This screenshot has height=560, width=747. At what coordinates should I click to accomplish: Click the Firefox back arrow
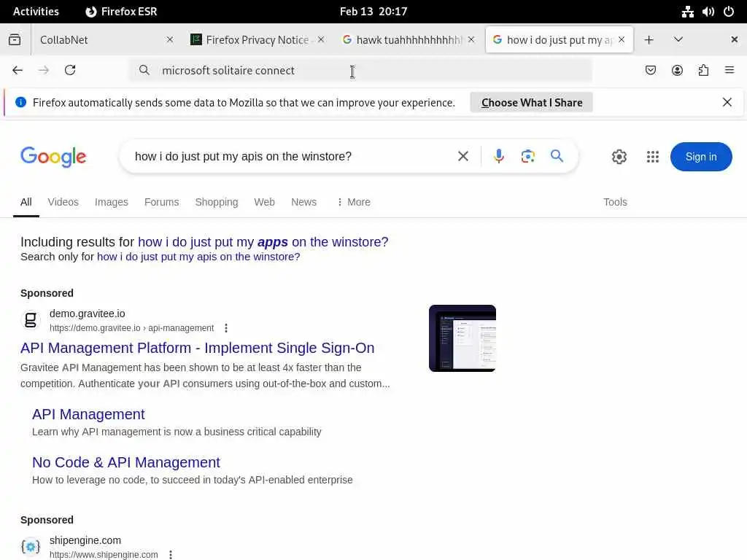[18, 71]
